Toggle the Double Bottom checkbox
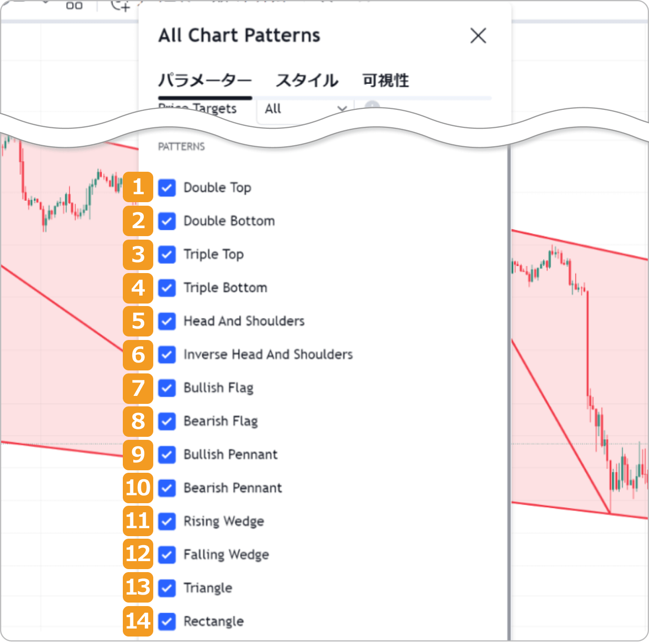 167,221
